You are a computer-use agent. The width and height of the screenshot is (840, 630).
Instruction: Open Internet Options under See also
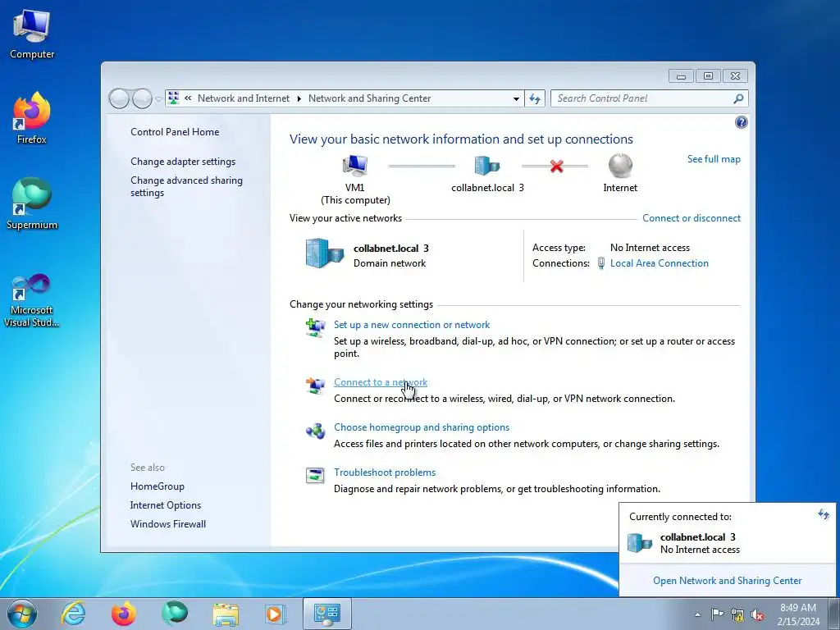click(x=166, y=505)
